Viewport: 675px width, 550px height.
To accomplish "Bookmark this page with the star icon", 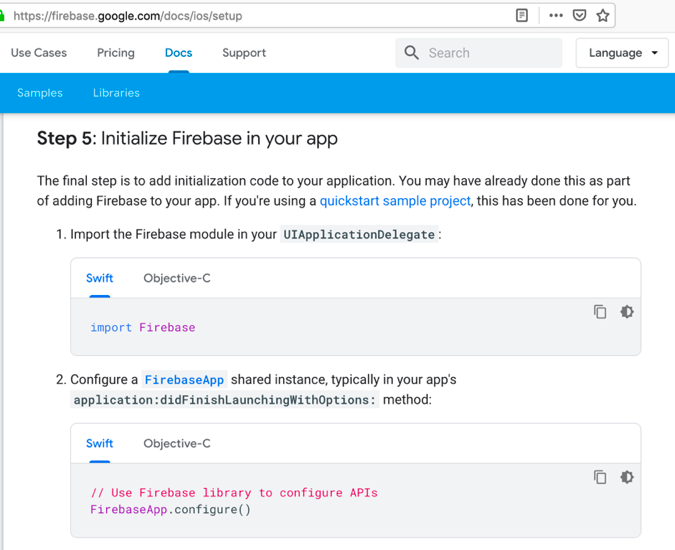I will [602, 15].
